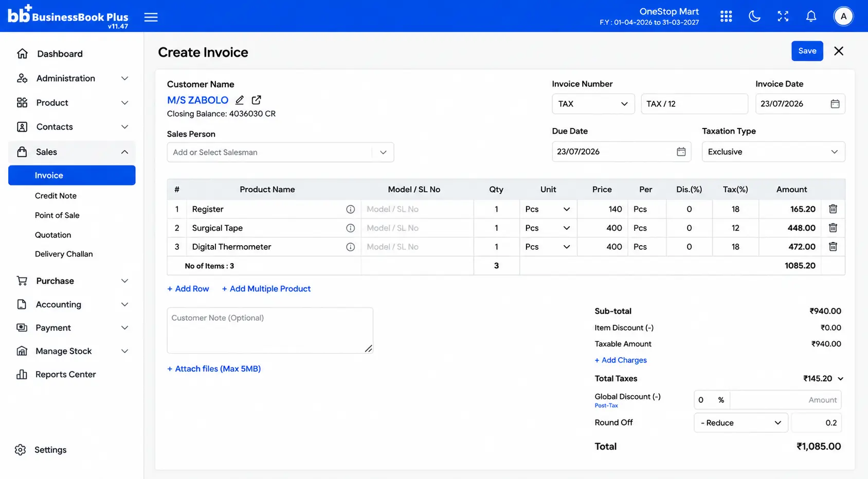The image size is (868, 479).
Task: Click the Reports Center chart icon
Action: coord(22,374)
